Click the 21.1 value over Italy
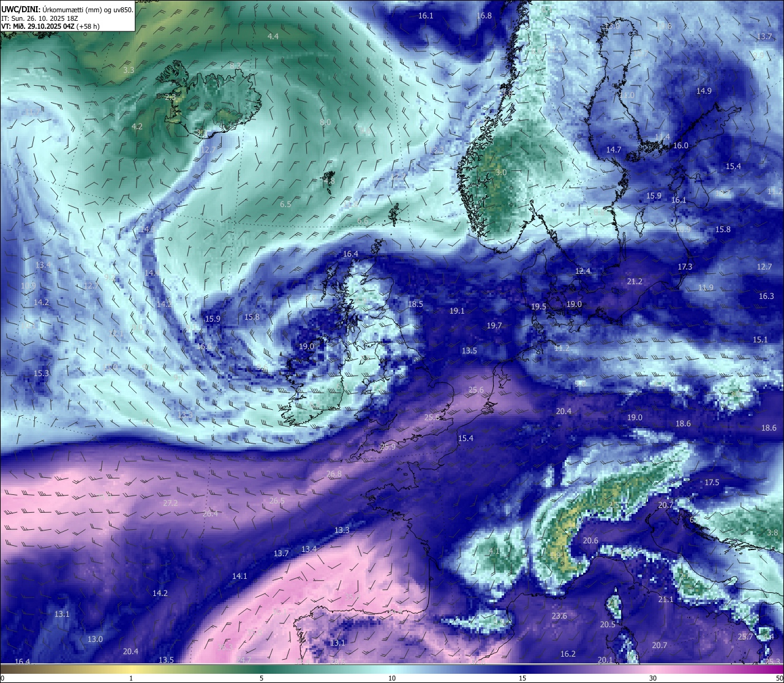 [x=666, y=600]
